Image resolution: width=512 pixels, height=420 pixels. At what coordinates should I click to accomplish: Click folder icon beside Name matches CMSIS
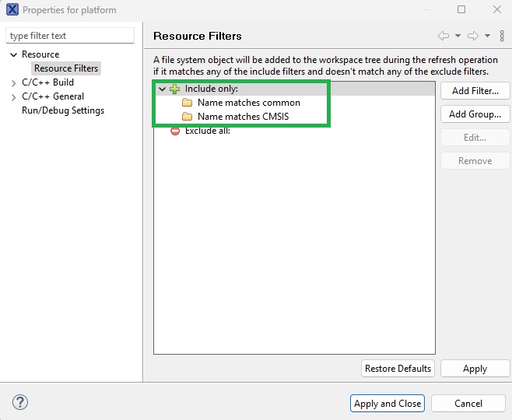click(187, 117)
